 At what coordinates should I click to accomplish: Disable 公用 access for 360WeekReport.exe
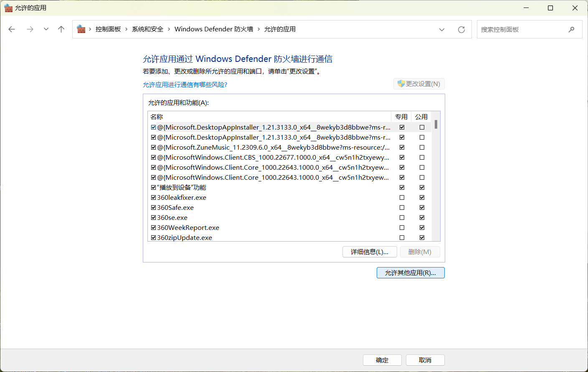[422, 227]
